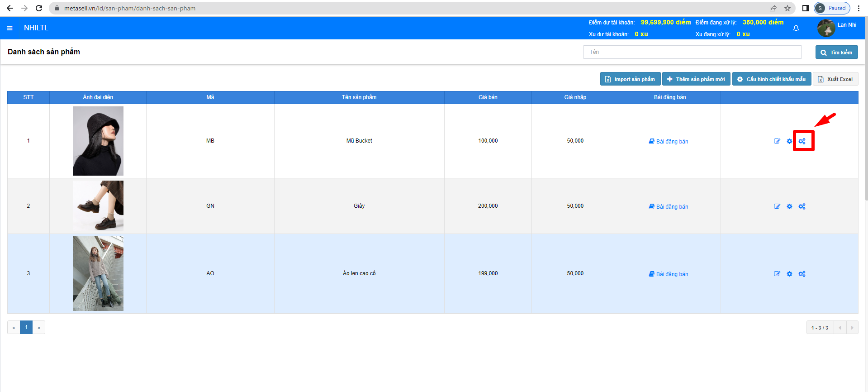Open Cấu hình chiết khấu mẫu
Screen dimensions: 868x392
(x=771, y=79)
